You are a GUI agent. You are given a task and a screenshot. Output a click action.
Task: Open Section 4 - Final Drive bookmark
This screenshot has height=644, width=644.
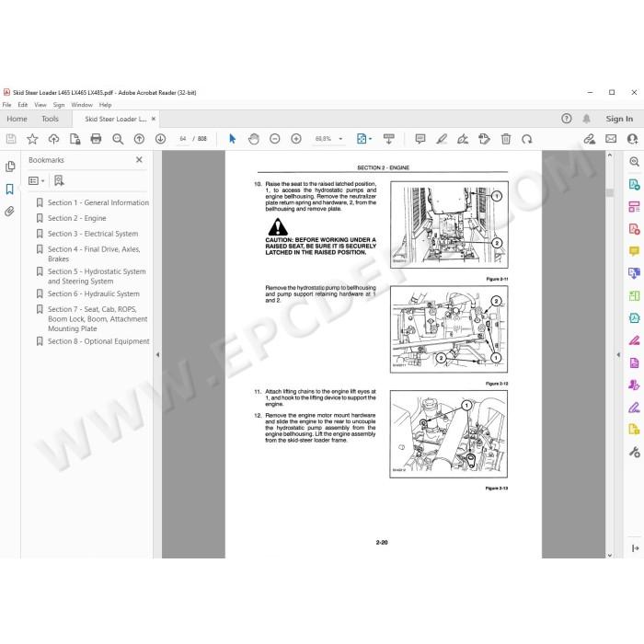point(94,254)
